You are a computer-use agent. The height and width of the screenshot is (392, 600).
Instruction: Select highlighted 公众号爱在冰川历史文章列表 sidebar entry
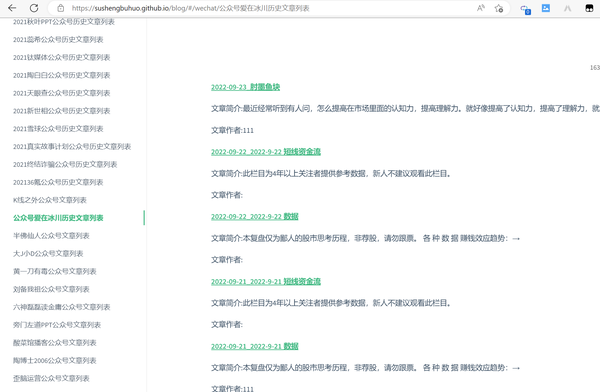58,218
